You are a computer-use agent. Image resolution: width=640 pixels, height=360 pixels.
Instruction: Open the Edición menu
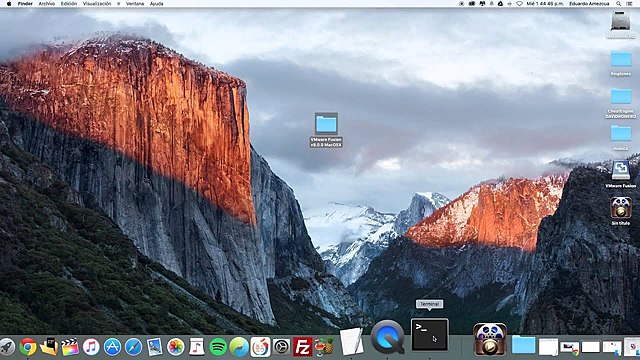click(x=69, y=4)
